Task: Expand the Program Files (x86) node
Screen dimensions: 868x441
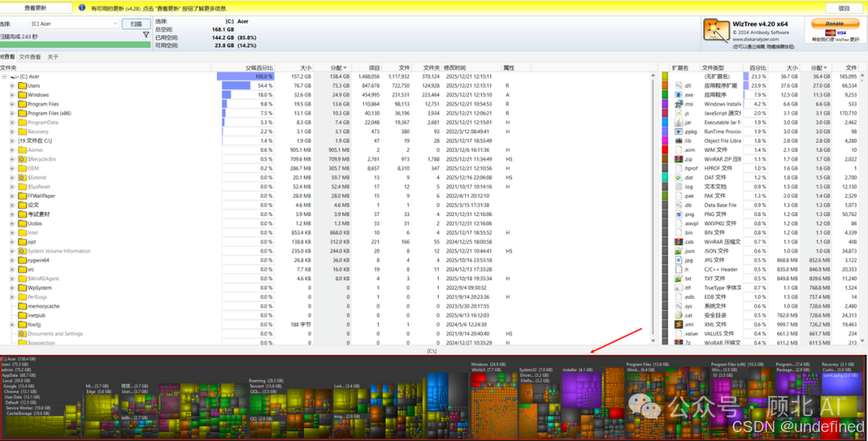Action: coord(12,113)
